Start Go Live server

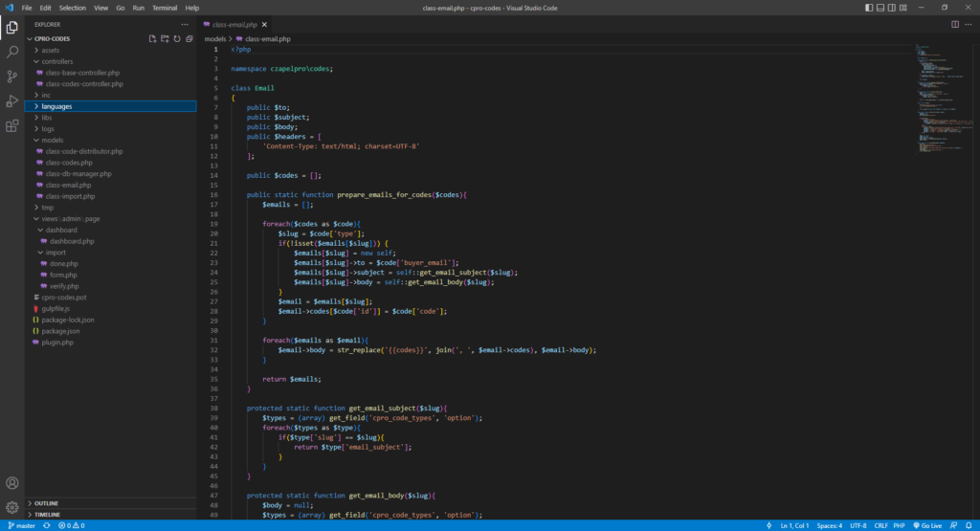click(927, 526)
